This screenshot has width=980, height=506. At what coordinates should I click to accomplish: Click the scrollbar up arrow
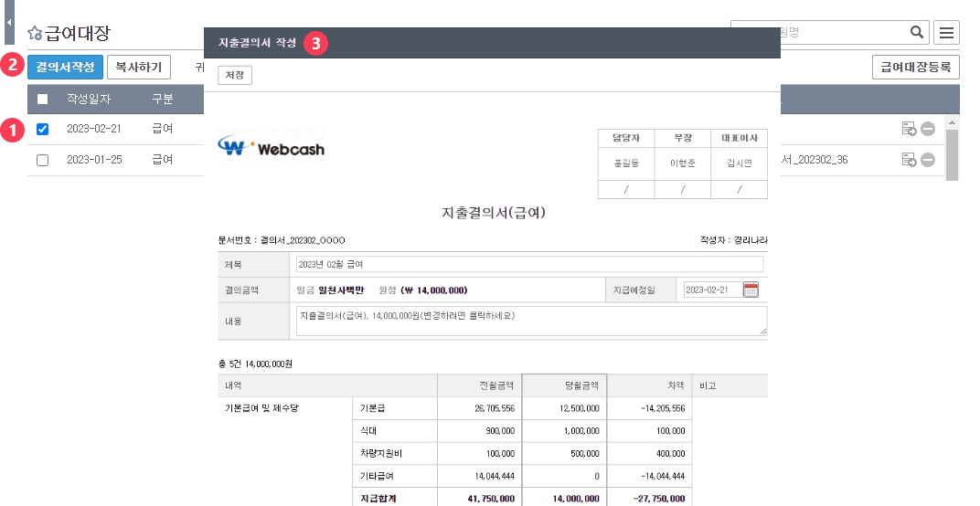(952, 121)
